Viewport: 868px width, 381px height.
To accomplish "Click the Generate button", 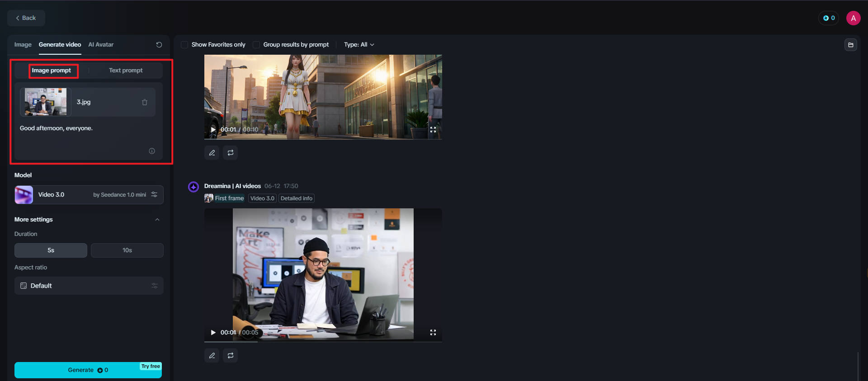I will pos(88,370).
